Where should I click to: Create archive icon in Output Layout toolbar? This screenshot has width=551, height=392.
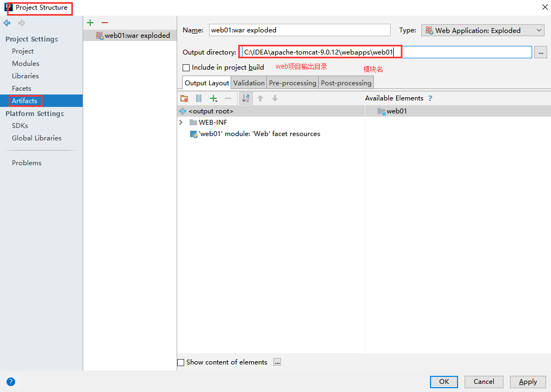(x=199, y=99)
